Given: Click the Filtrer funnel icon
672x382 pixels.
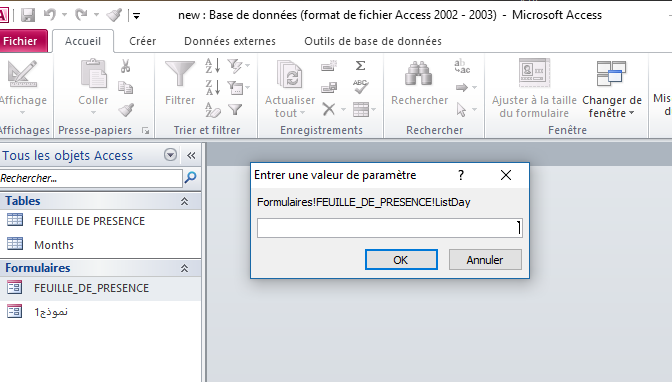Looking at the screenshot, I should pyautogui.click(x=180, y=75).
